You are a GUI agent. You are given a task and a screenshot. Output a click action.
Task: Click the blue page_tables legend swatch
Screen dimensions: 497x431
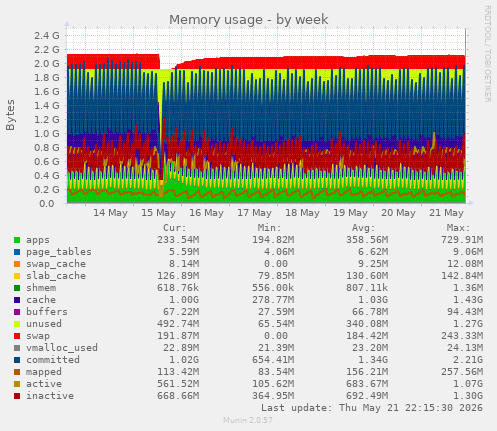17,252
